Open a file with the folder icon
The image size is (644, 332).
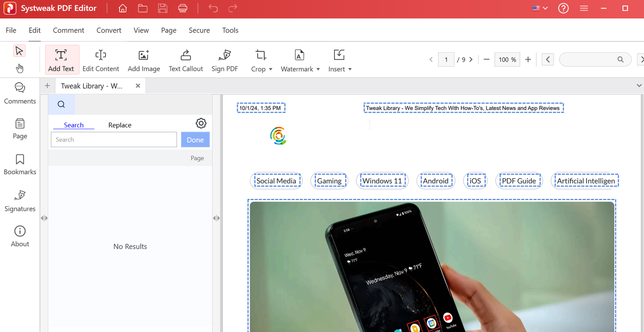[142, 8]
